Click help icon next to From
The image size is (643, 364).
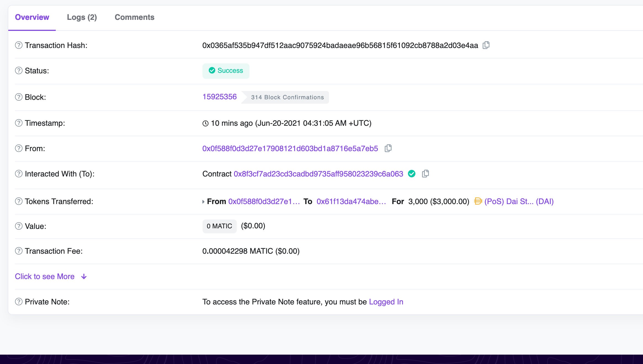(19, 148)
